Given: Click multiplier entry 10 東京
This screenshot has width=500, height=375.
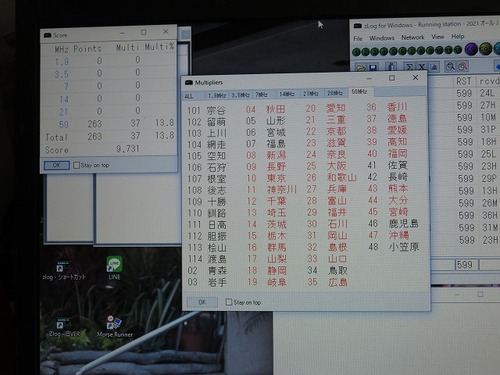Looking at the screenshot, I should click(x=266, y=178).
